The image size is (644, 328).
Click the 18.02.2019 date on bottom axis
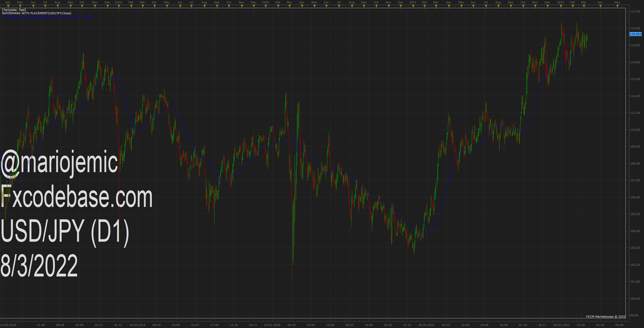137,325
